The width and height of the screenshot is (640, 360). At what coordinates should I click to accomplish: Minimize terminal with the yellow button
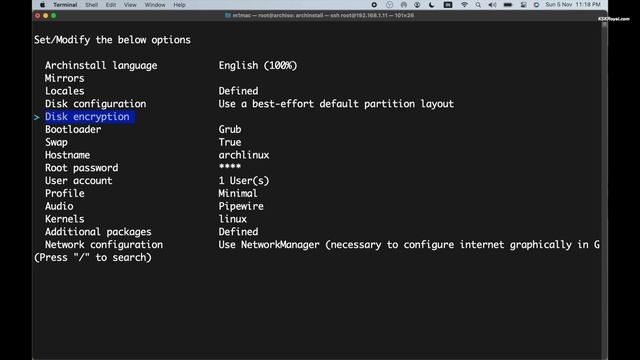46,16
